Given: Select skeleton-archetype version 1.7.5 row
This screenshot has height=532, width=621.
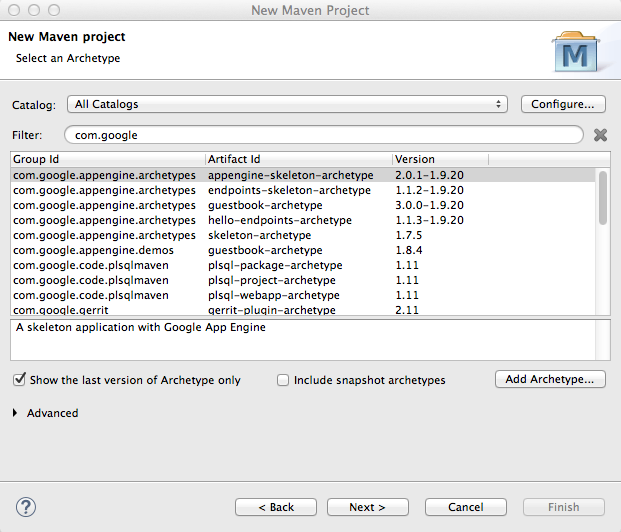Looking at the screenshot, I should [x=303, y=235].
